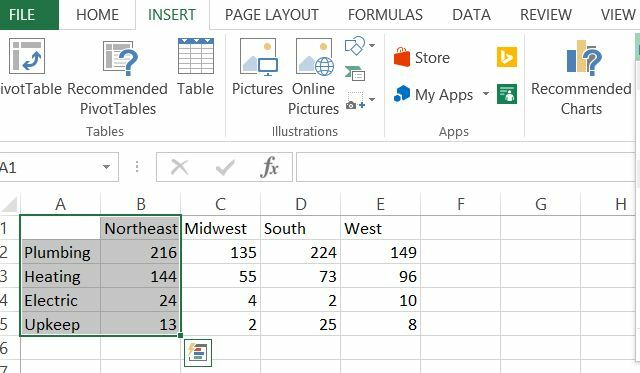This screenshot has width=640, height=373.
Task: Select column G header
Action: click(x=540, y=204)
